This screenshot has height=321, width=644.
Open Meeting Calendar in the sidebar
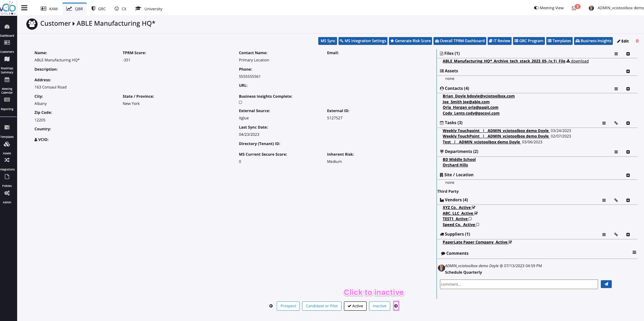(x=7, y=86)
